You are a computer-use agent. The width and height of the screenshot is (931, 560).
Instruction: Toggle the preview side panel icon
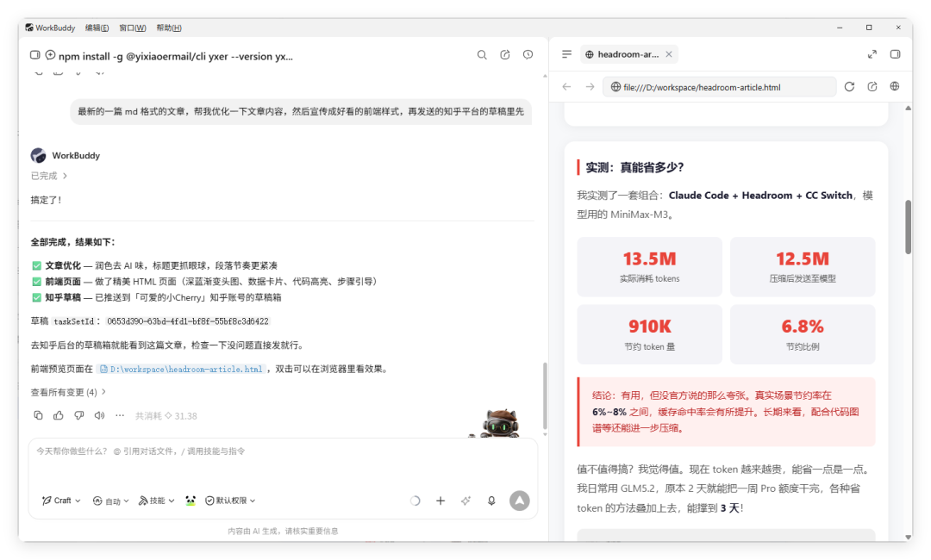click(896, 54)
